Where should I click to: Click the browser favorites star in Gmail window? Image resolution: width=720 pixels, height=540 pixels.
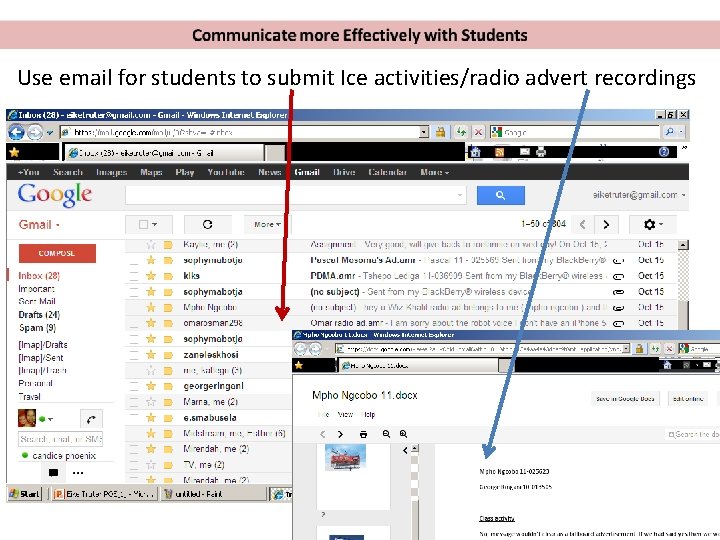click(14, 152)
